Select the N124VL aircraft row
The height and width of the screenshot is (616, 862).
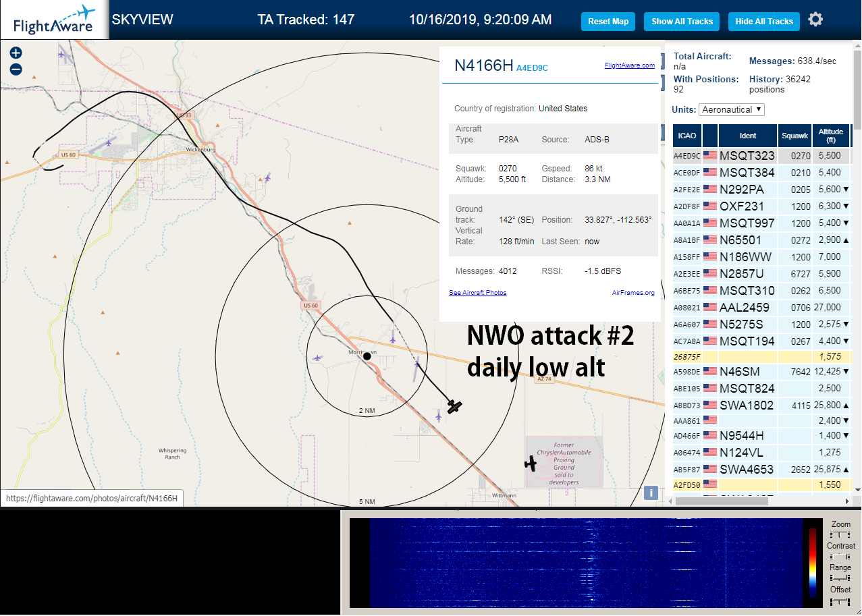tap(761, 453)
